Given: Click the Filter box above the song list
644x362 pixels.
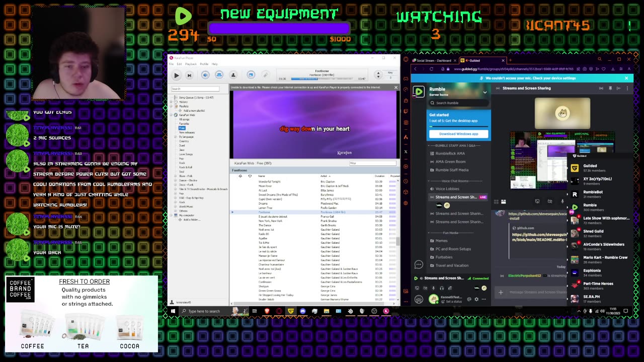Looking at the screenshot, I should pyautogui.click(x=373, y=163).
